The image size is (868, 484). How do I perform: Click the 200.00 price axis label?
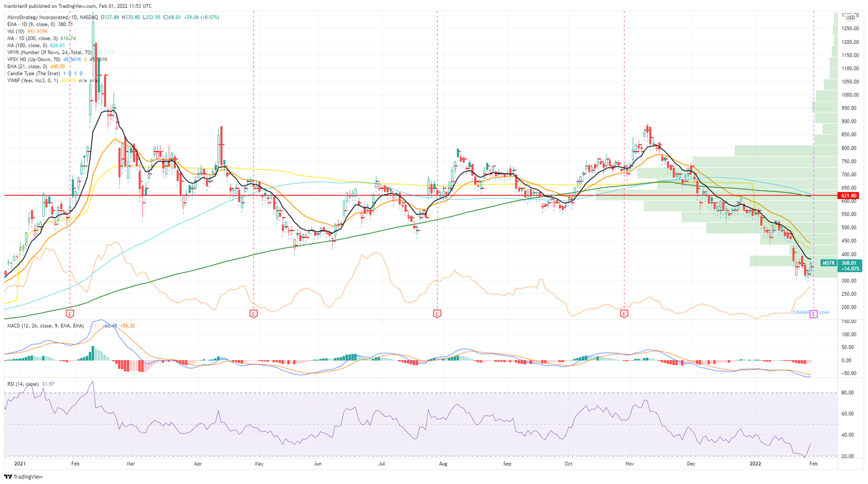coord(850,308)
